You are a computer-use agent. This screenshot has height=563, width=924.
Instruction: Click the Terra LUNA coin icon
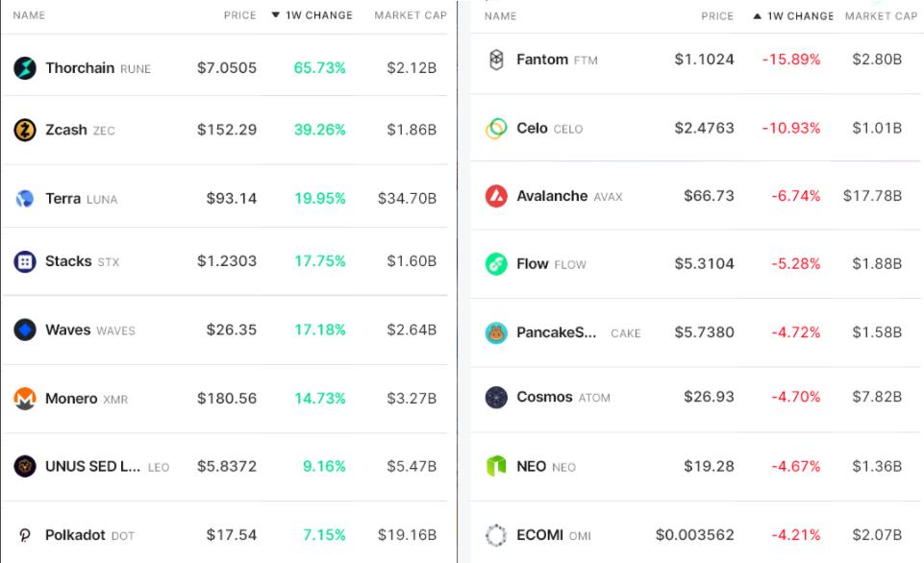tap(25, 199)
